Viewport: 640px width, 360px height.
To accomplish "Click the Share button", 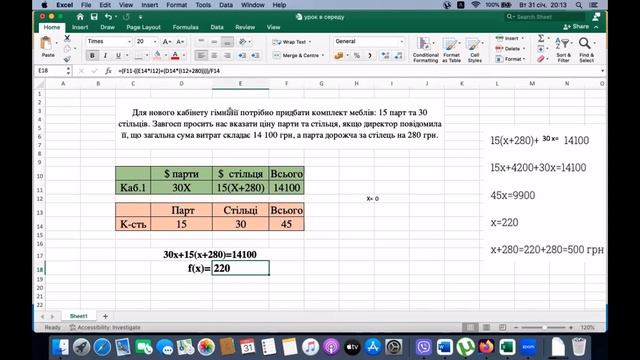I will click(576, 27).
